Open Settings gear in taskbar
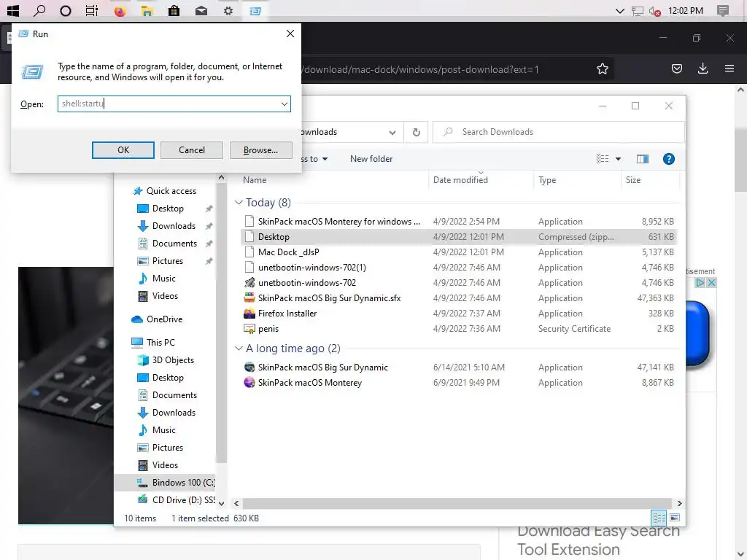 [x=228, y=10]
